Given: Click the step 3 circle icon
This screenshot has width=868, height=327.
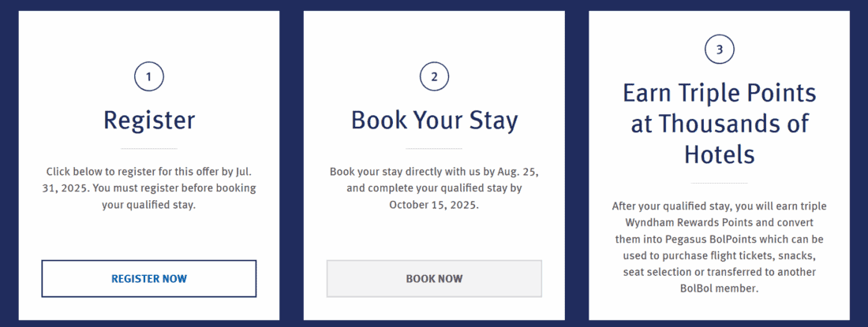Looking at the screenshot, I should 719,50.
